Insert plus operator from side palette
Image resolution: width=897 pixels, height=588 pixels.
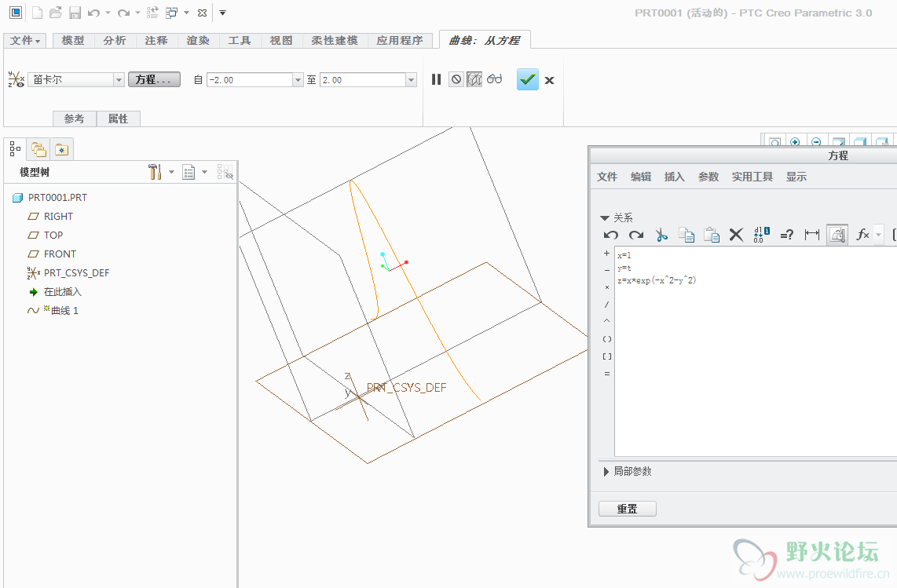pos(607,253)
